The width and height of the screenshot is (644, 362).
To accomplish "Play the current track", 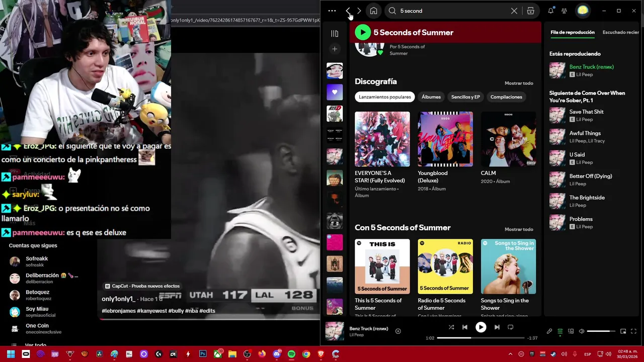I will pyautogui.click(x=480, y=327).
